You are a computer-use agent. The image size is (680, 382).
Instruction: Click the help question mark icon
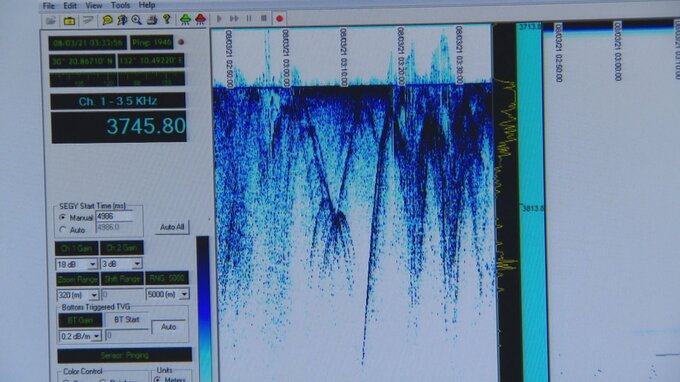point(167,19)
